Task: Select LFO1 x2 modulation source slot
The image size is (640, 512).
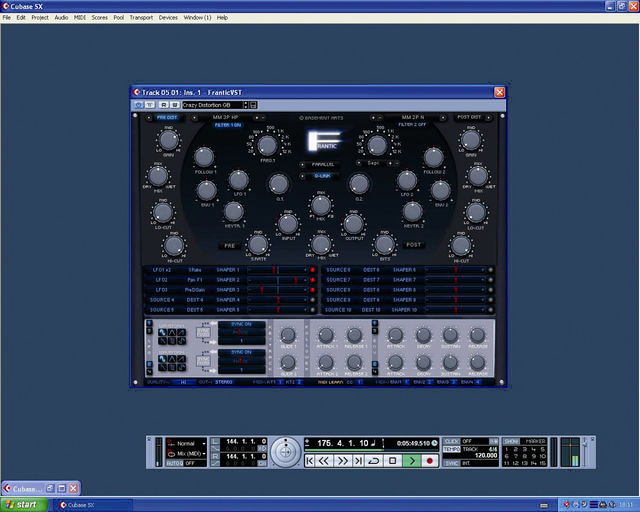Action: (x=162, y=270)
